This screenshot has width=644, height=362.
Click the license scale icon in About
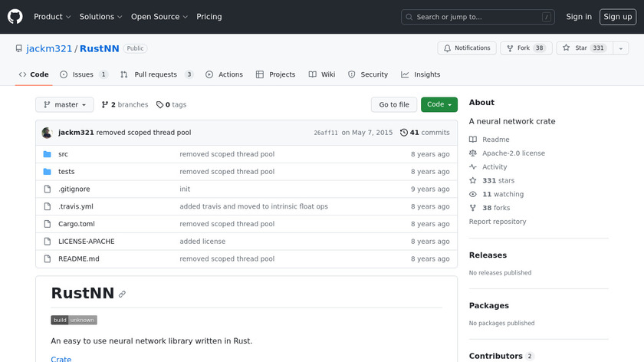click(x=473, y=153)
